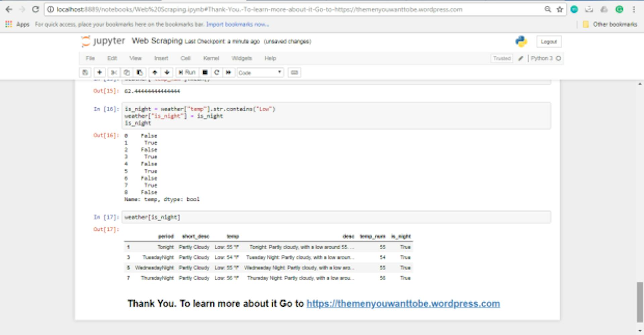Go forward with browser forward arrow
Screen dimensions: 644x335
point(22,9)
